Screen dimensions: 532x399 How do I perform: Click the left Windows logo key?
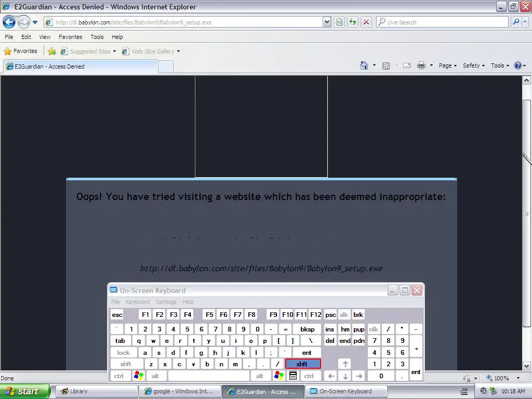click(139, 376)
